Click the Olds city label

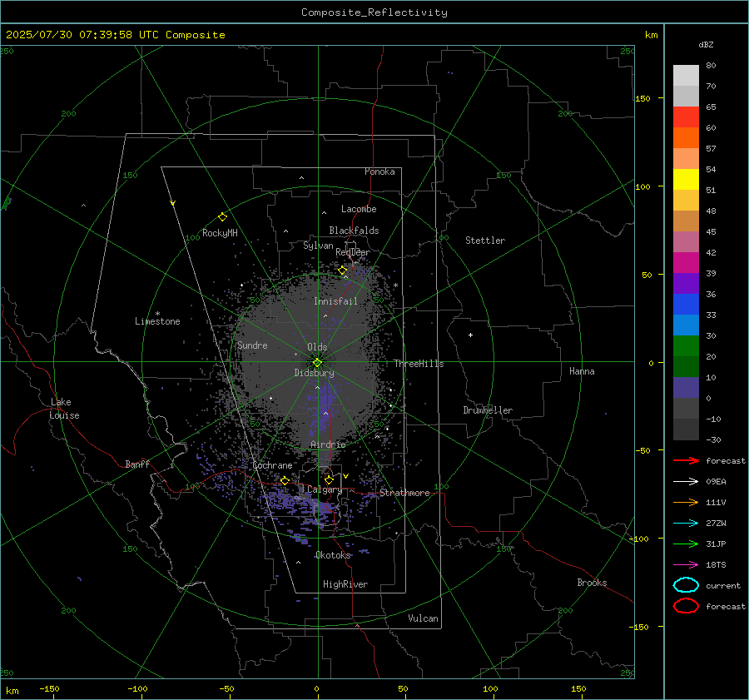[x=317, y=347]
